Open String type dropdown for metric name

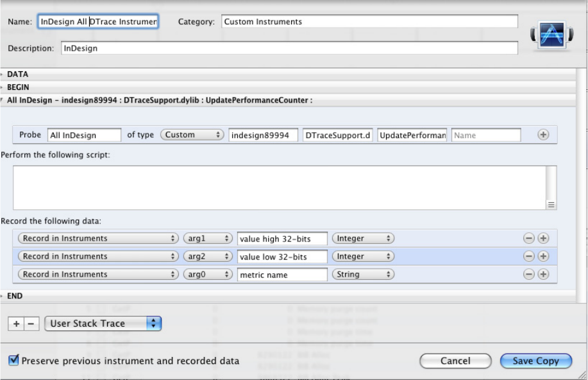[363, 274]
